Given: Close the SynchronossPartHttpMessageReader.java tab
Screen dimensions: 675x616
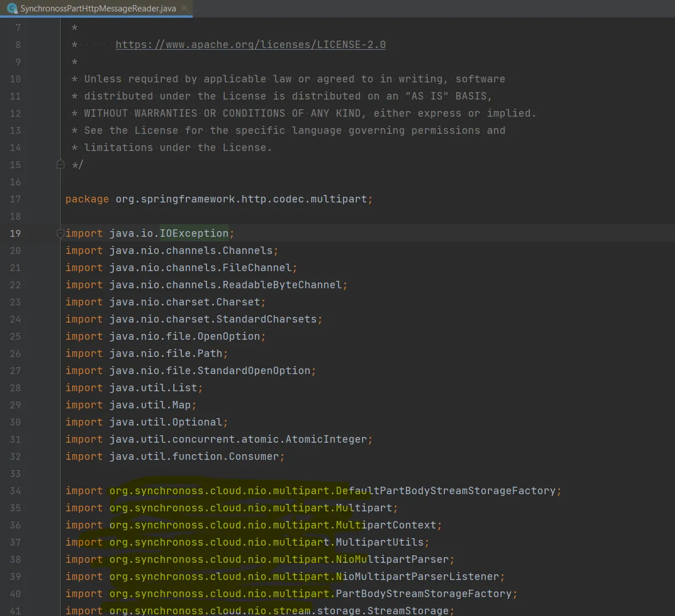Looking at the screenshot, I should coord(184,8).
